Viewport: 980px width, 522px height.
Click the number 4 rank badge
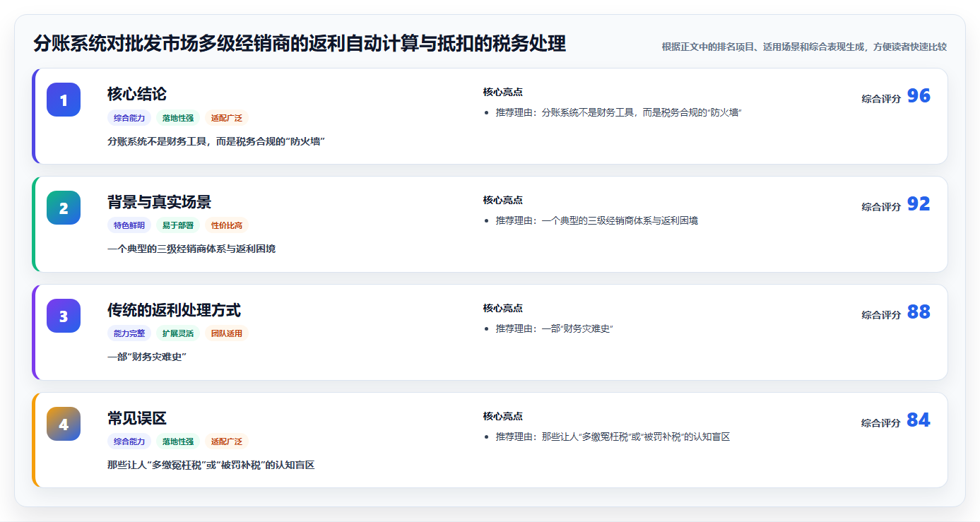[x=64, y=424]
